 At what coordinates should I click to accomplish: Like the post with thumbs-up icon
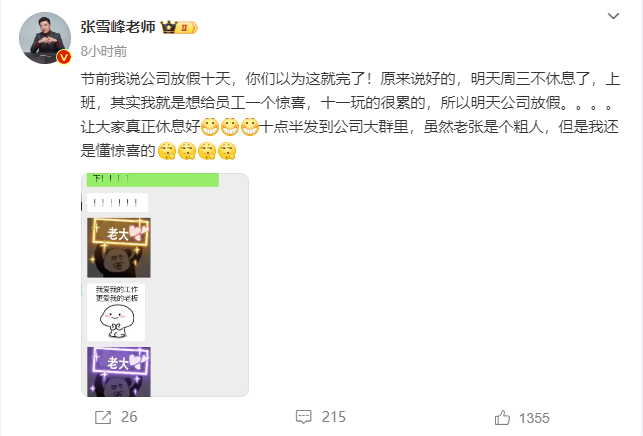502,418
